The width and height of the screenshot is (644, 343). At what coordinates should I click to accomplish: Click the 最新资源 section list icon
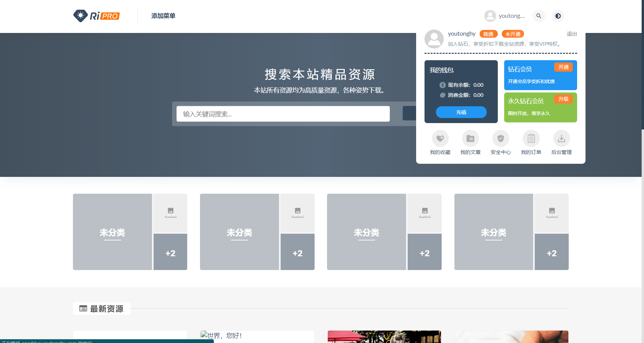click(83, 309)
